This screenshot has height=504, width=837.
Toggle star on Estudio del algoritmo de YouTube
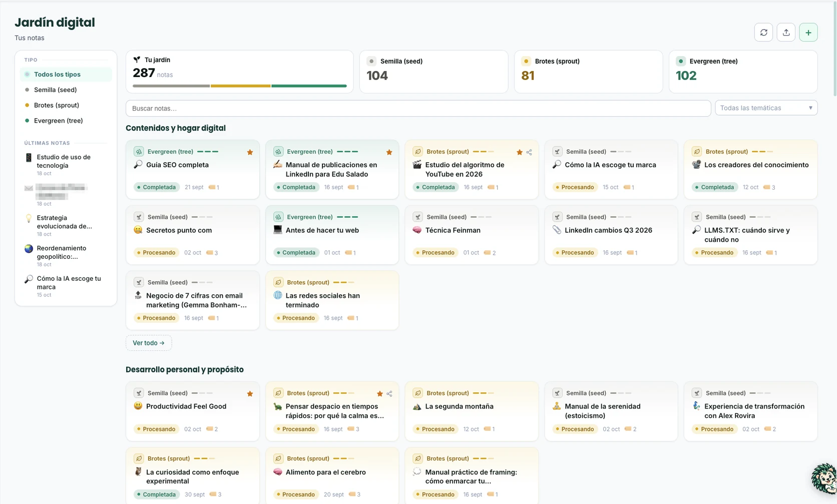[519, 152]
